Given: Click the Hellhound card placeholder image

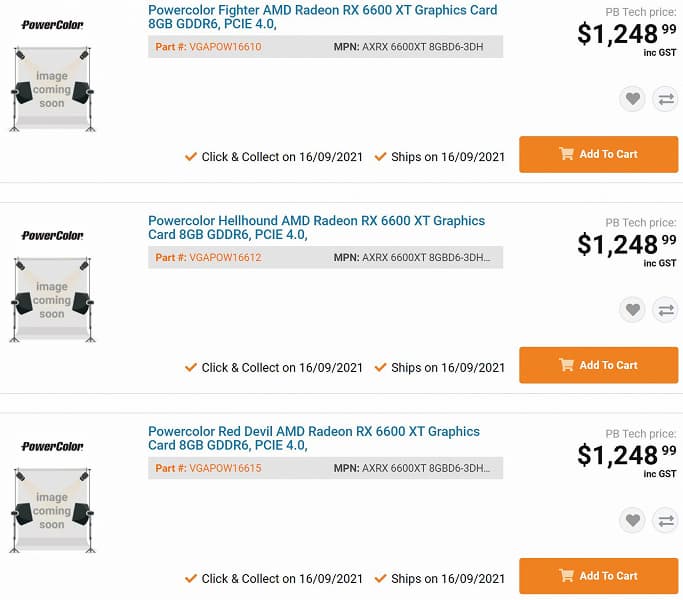Looking at the screenshot, I should 52,301.
